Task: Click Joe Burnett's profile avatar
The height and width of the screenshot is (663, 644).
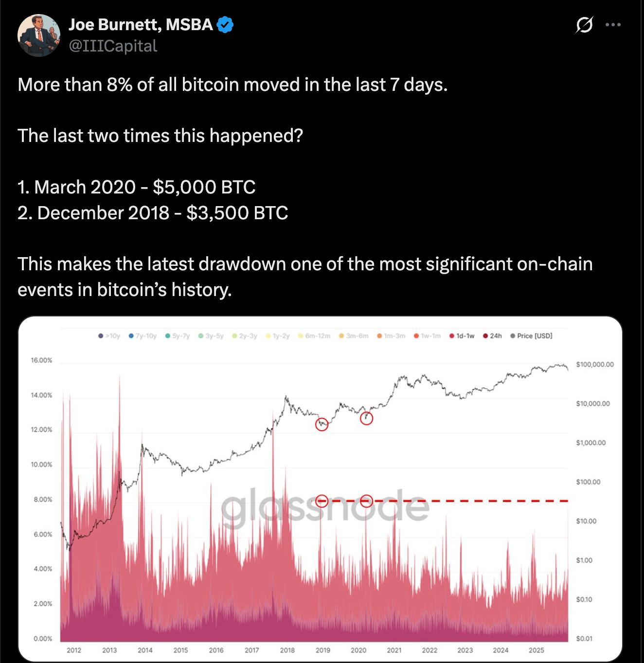Action: tap(39, 35)
